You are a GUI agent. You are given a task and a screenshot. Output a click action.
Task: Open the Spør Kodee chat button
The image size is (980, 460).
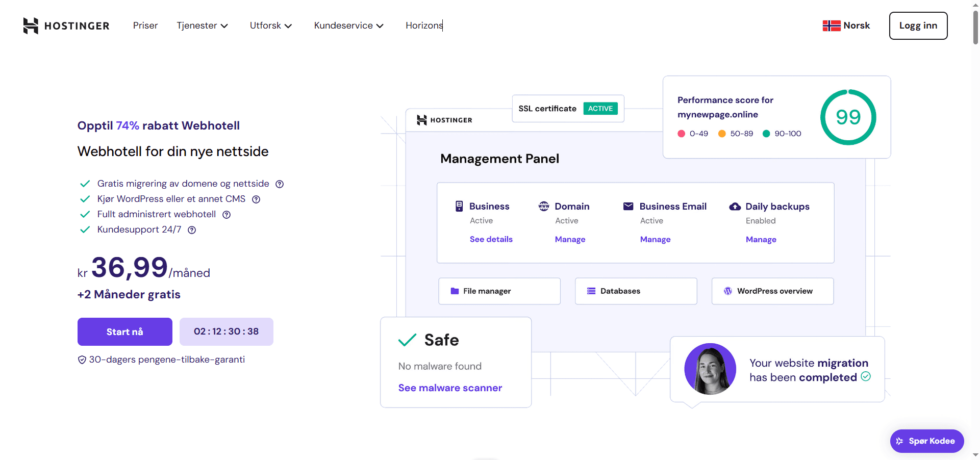[927, 441]
